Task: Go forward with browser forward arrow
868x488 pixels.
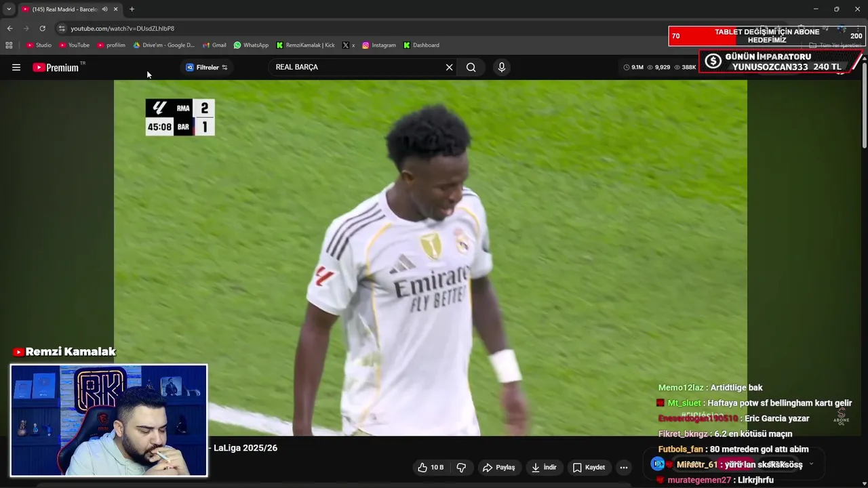Action: 26,28
